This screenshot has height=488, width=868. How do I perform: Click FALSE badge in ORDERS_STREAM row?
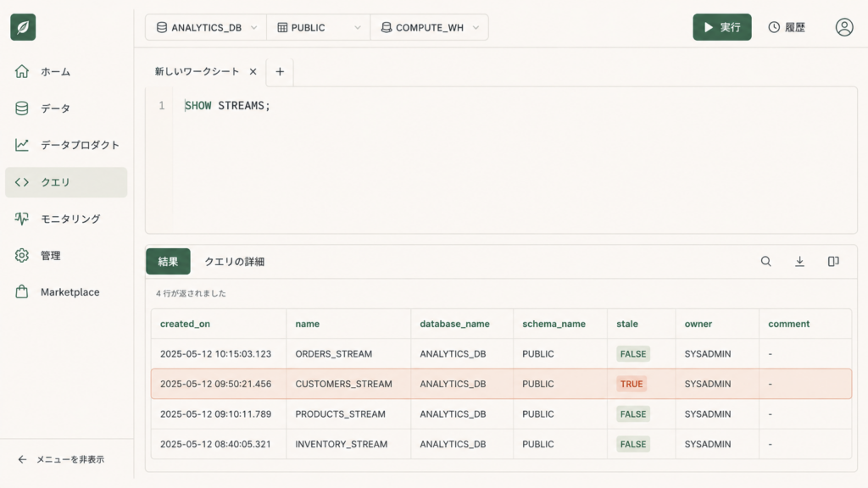point(633,353)
